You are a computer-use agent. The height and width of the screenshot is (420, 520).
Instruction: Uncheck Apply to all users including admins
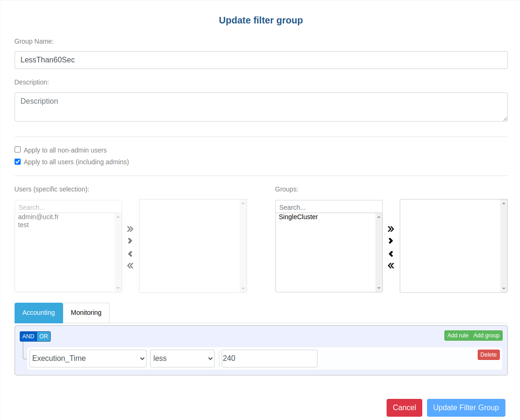coord(18,161)
